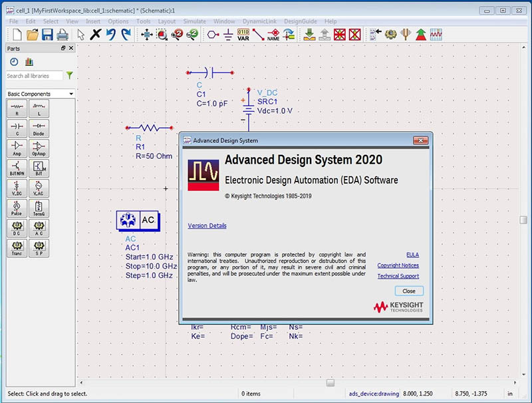Select the VAR variable toolbar icon

243,35
